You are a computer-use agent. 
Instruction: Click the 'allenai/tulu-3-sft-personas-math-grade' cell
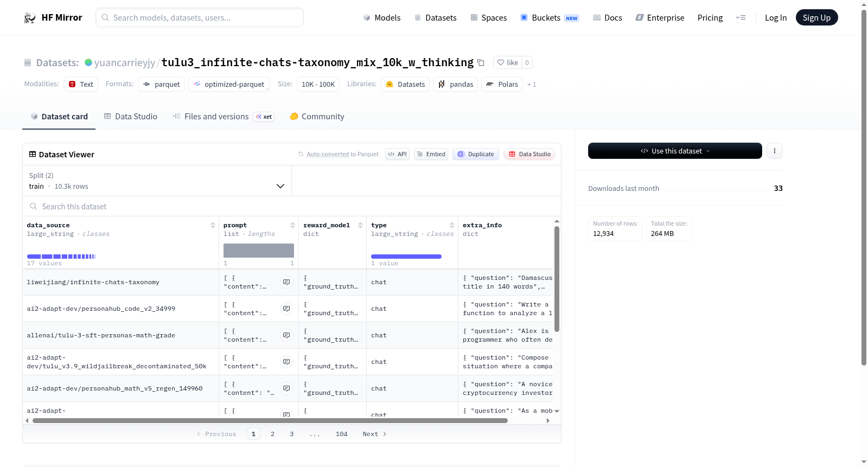point(120,335)
